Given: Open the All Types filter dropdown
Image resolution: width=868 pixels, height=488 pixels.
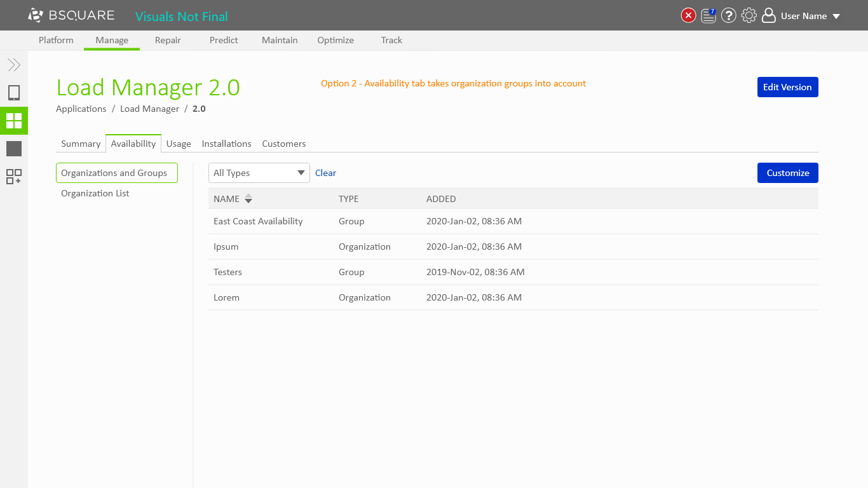Looking at the screenshot, I should [259, 173].
